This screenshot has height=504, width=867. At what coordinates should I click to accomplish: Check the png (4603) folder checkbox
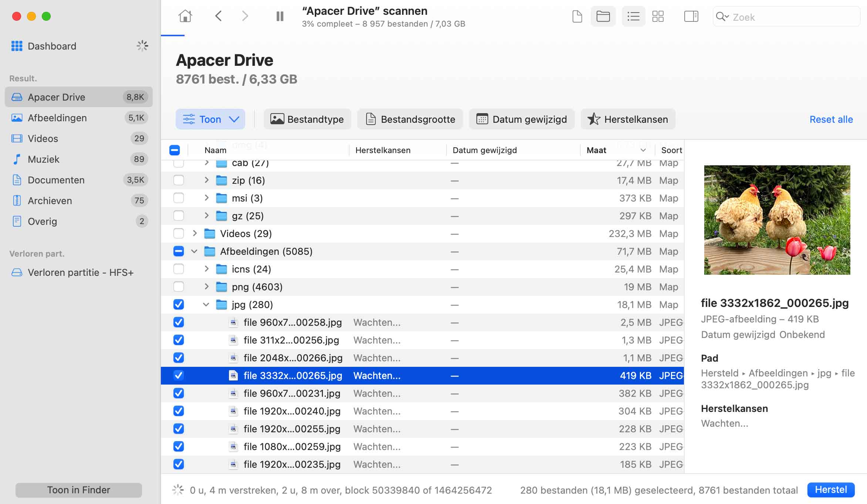pos(179,287)
